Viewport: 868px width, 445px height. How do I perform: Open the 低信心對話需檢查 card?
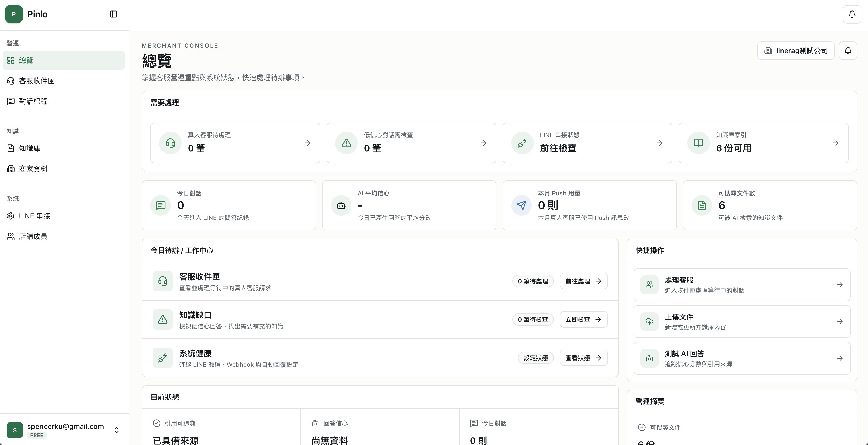pos(411,143)
